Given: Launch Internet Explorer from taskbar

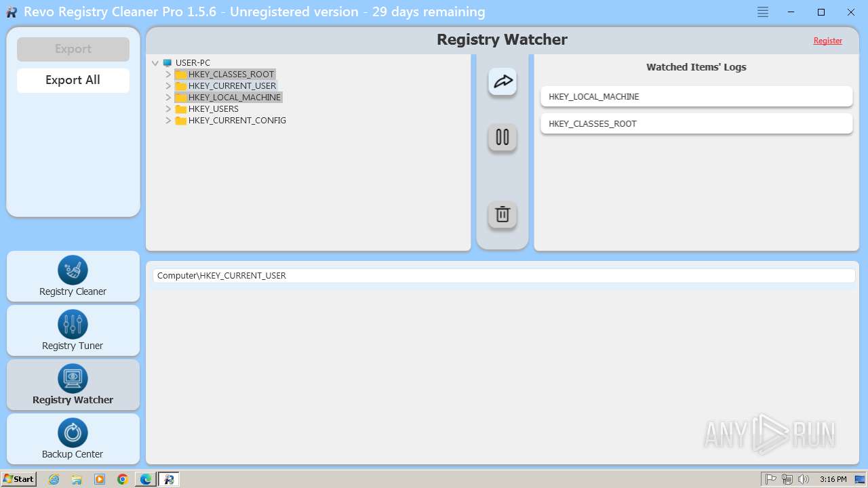Looking at the screenshot, I should [54, 479].
